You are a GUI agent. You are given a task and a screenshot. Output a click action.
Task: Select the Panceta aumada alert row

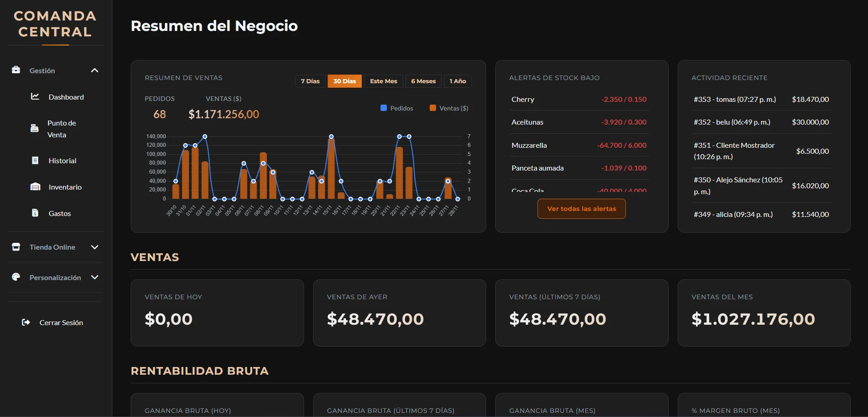coord(579,168)
